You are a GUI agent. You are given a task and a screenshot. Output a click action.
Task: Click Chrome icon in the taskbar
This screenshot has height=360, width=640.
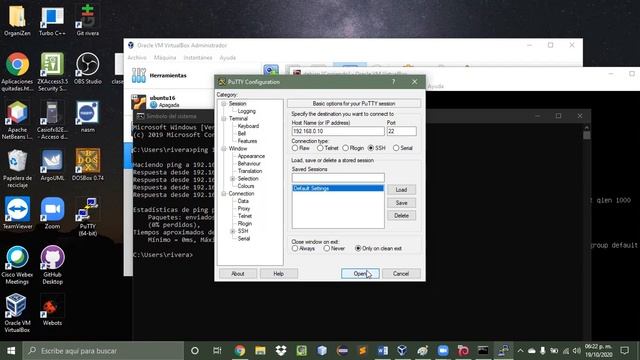(240, 351)
